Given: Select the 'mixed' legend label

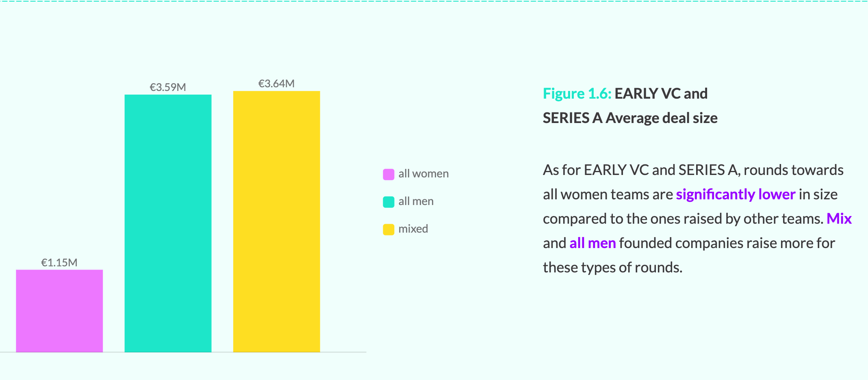Looking at the screenshot, I should 413,229.
